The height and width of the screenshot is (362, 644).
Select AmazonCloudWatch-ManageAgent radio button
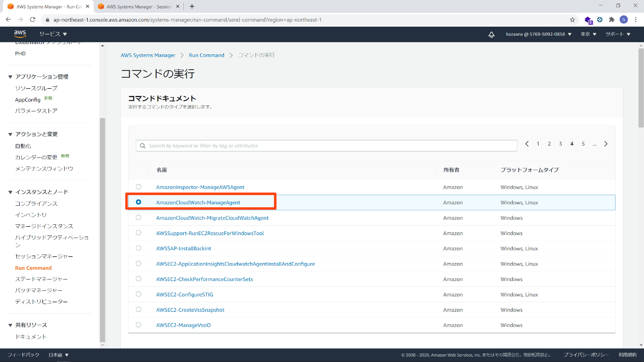click(138, 202)
